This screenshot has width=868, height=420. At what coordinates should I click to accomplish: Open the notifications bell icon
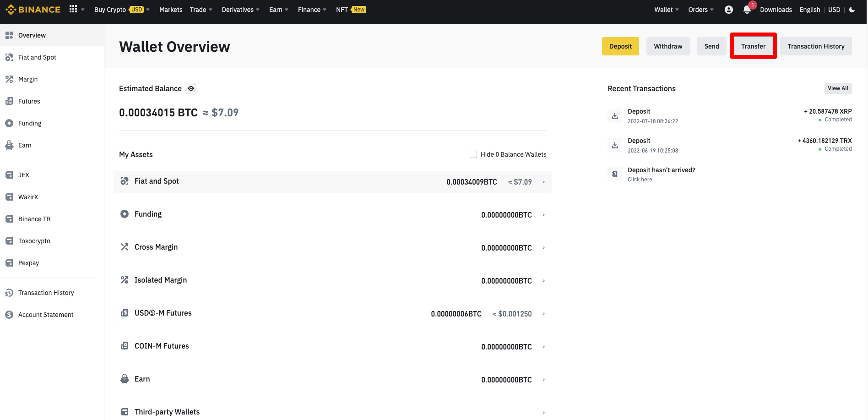pyautogui.click(x=747, y=10)
